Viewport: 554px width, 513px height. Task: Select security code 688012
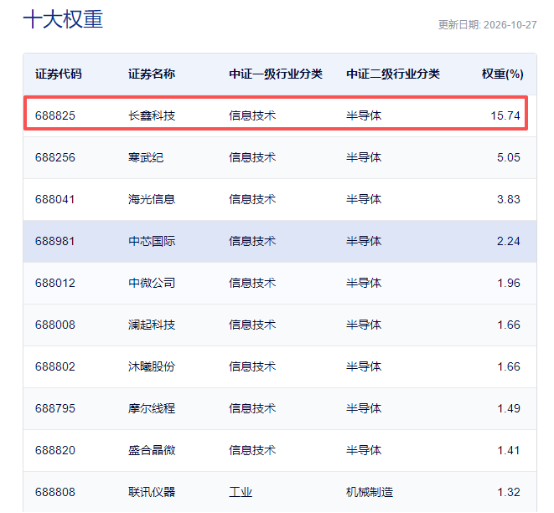[x=55, y=283]
